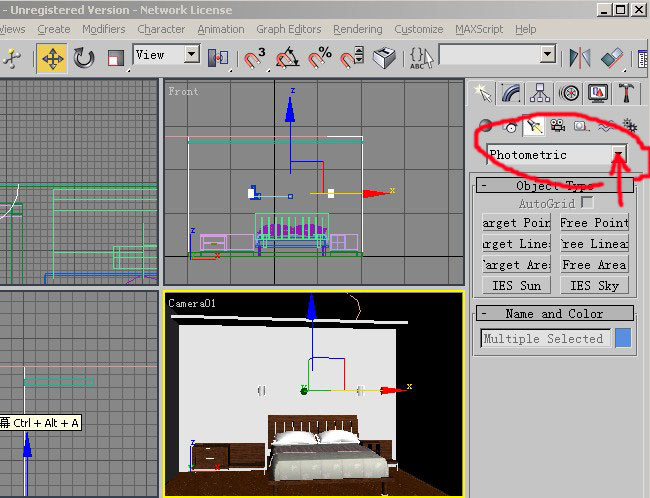
Task: Toggle the 3D Snaps button
Action: [x=256, y=57]
